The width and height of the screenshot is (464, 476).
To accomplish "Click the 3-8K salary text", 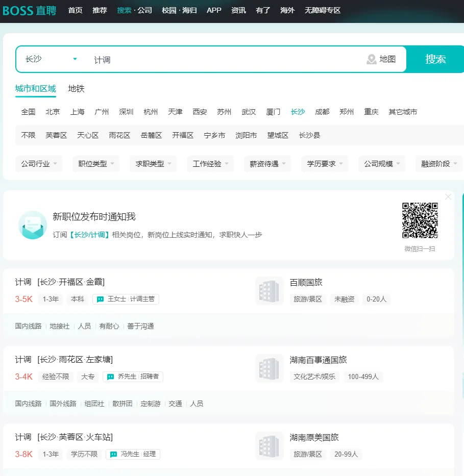I will [x=23, y=455].
